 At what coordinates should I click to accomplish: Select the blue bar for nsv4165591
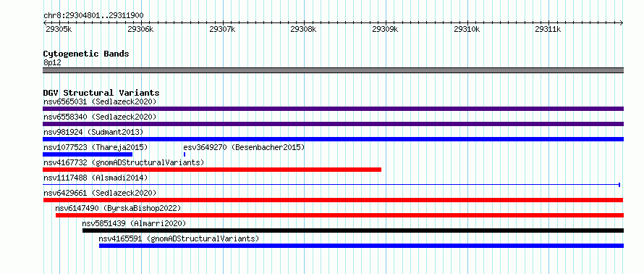361,246
